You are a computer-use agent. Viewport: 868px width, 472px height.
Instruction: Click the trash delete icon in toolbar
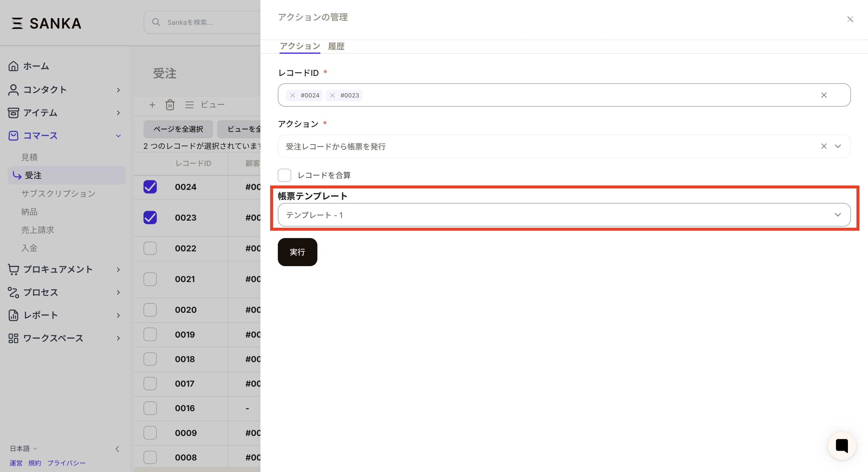pyautogui.click(x=170, y=105)
